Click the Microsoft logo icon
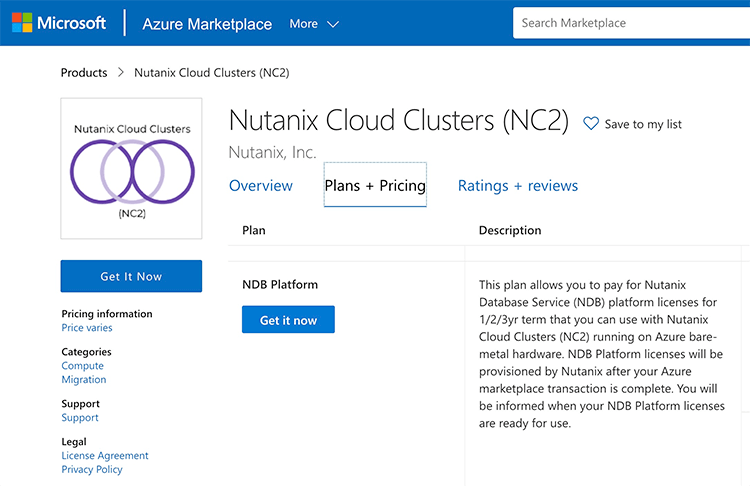 click(x=22, y=23)
